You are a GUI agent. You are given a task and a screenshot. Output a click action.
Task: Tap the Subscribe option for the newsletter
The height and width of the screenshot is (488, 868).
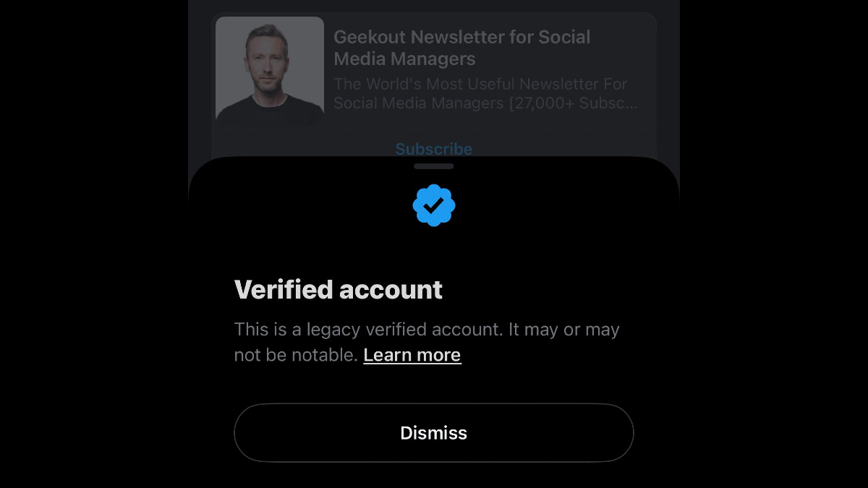[433, 149]
